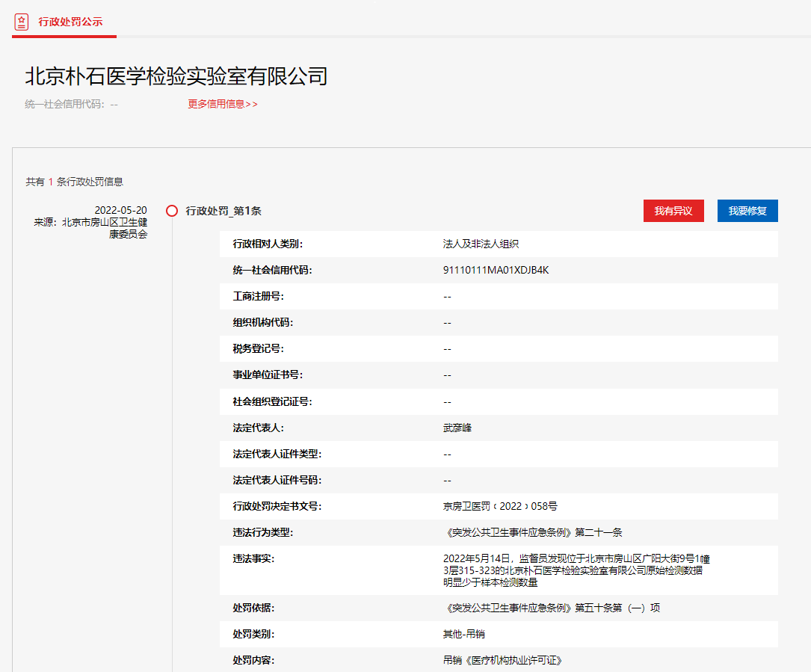Image resolution: width=811 pixels, height=672 pixels.
Task: Switch to the 行政处罚公示 tab
Action: tap(70, 21)
